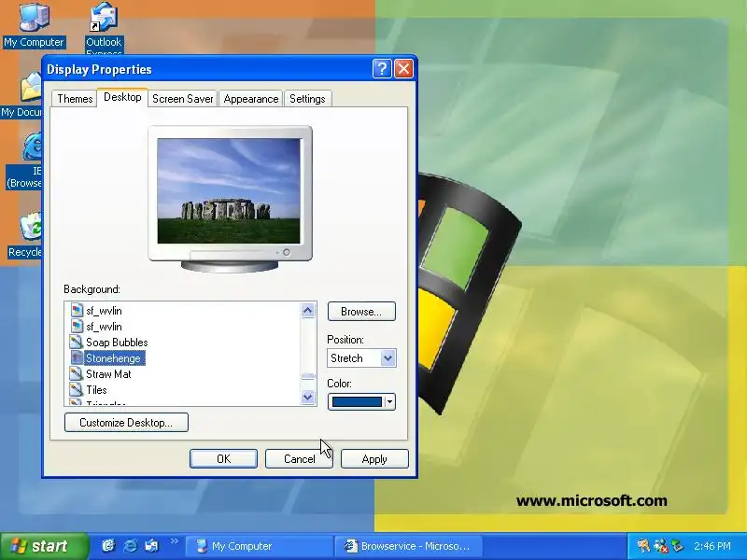Click the Apply button
The image size is (747, 560).
point(374,458)
